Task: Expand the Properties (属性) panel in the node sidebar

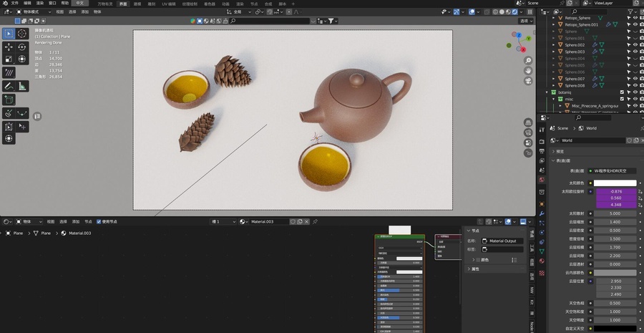Action: click(x=469, y=269)
